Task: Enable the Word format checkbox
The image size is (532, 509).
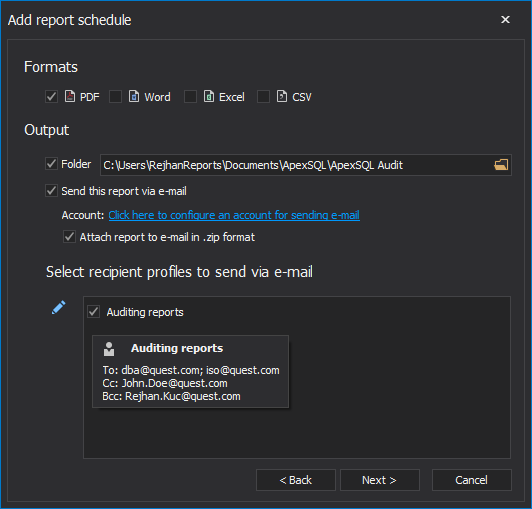Action: pos(115,97)
